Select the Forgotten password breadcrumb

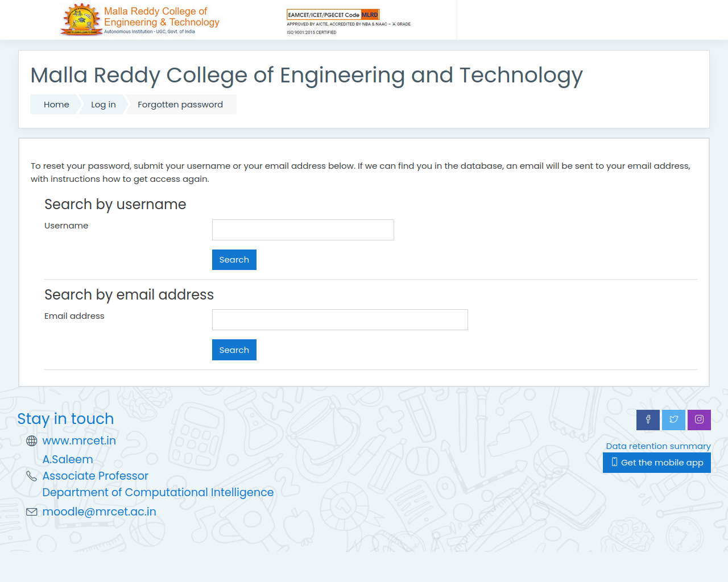coord(180,105)
